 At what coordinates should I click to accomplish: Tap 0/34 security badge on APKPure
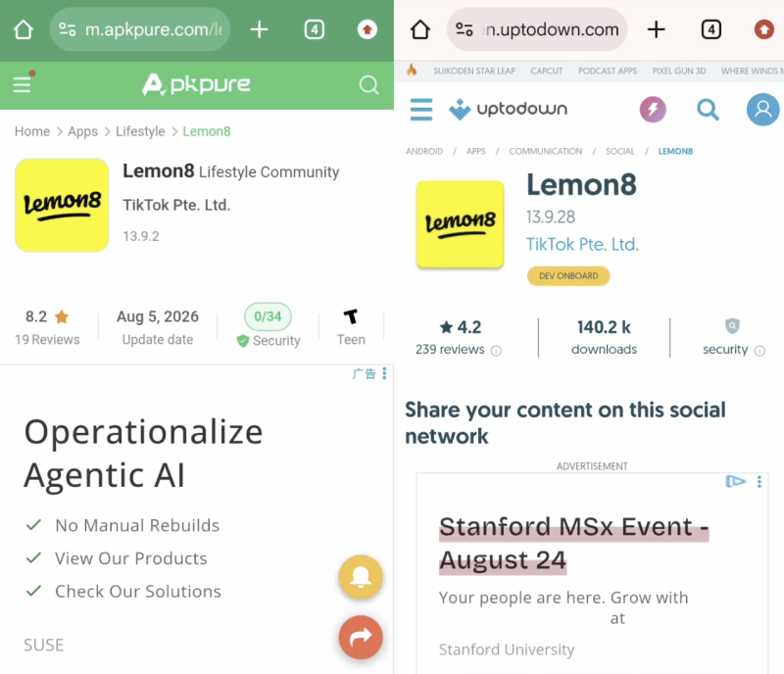click(268, 316)
